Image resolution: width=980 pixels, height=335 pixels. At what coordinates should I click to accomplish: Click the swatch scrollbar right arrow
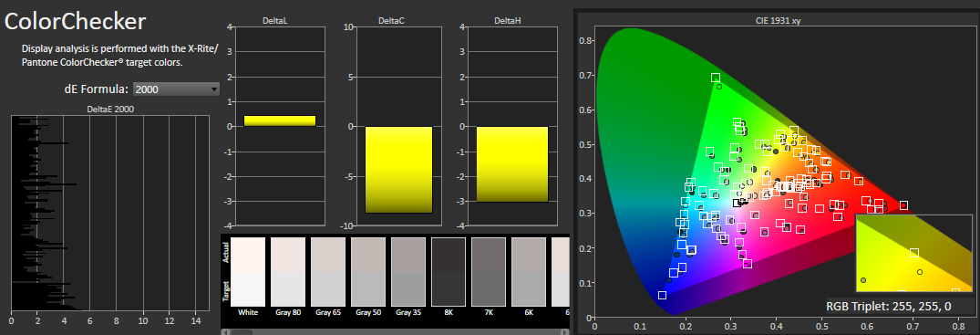click(x=564, y=332)
